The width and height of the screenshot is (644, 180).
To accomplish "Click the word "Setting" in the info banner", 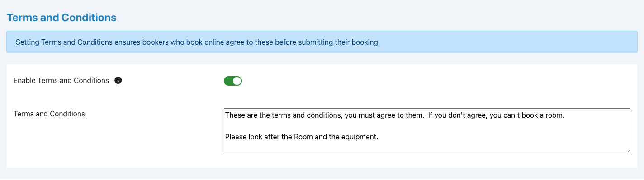I will [27, 42].
